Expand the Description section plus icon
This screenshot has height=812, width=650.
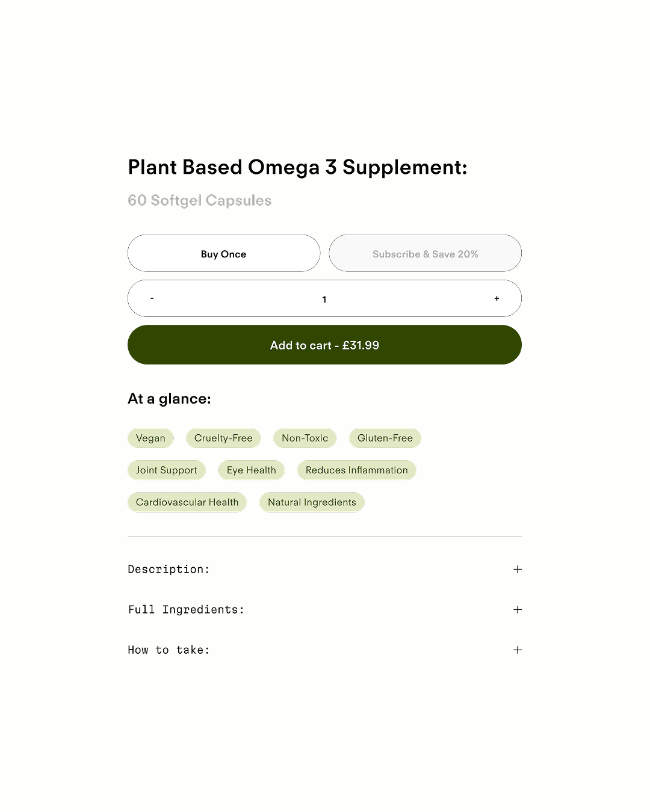coord(518,569)
